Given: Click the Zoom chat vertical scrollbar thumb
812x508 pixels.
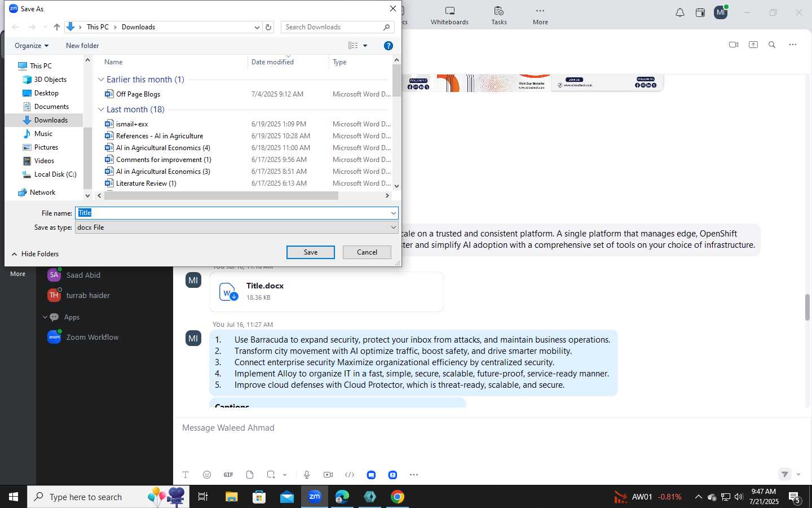Looking at the screenshot, I should click(x=807, y=307).
